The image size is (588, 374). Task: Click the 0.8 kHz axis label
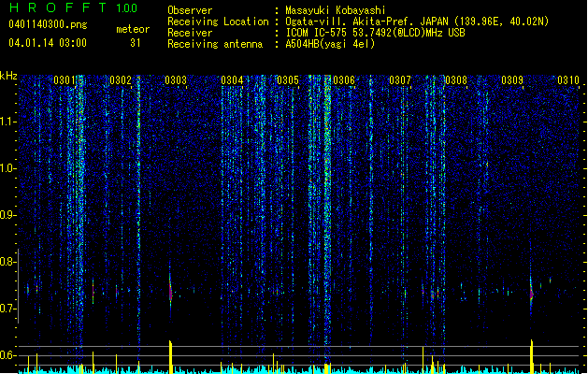pos(8,262)
